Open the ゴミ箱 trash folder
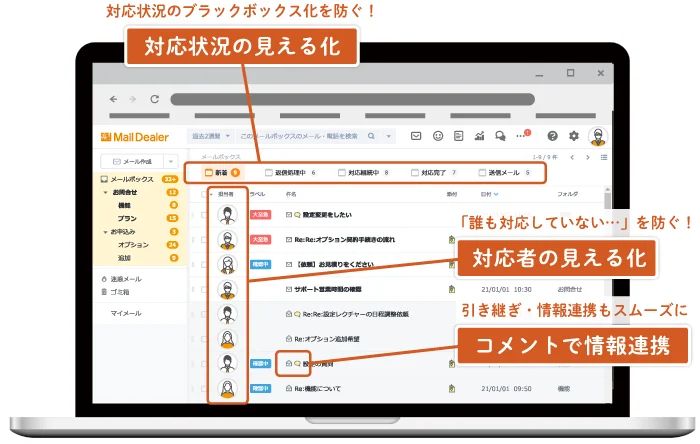This screenshot has width=700, height=444. click(124, 292)
